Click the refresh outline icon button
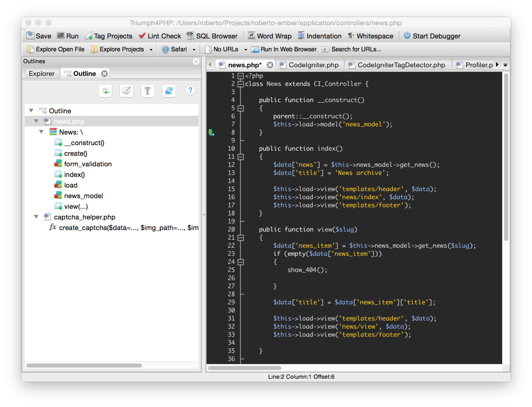The width and height of the screenshot is (532, 407). click(169, 91)
